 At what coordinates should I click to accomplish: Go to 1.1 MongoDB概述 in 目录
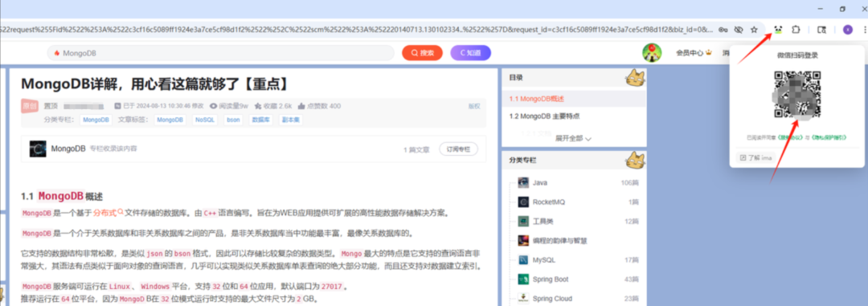536,99
